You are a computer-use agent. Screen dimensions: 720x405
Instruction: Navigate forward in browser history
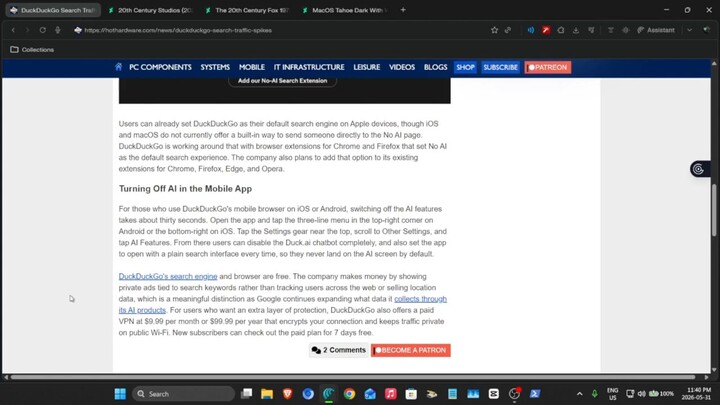pos(28,30)
